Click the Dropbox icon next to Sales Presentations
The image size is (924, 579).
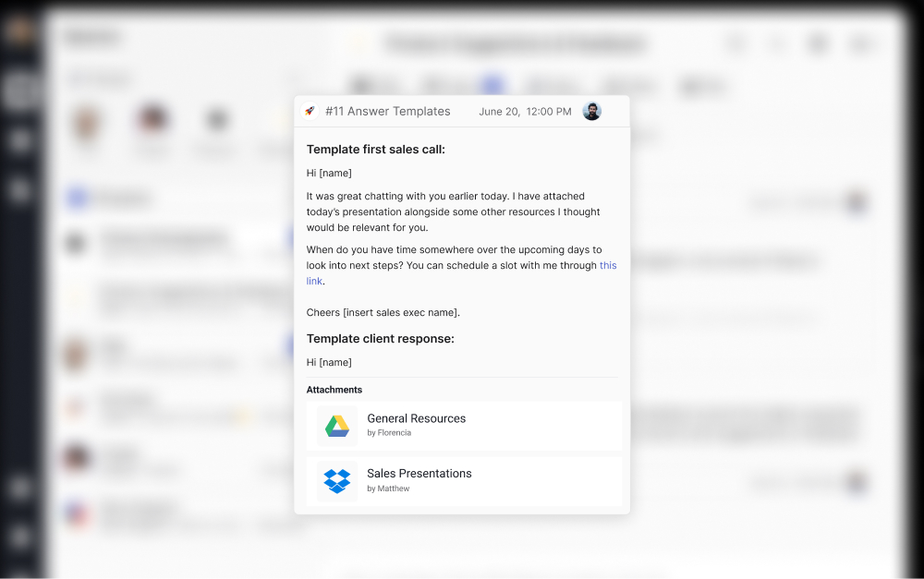(x=337, y=481)
